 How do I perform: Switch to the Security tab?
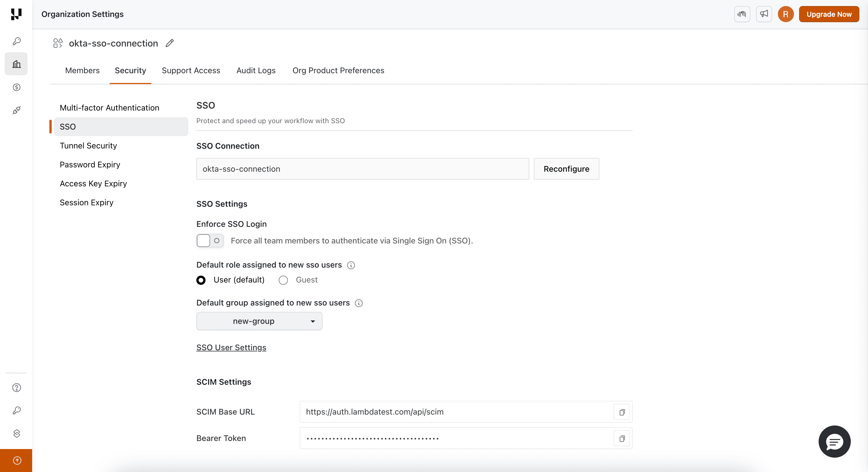click(130, 70)
